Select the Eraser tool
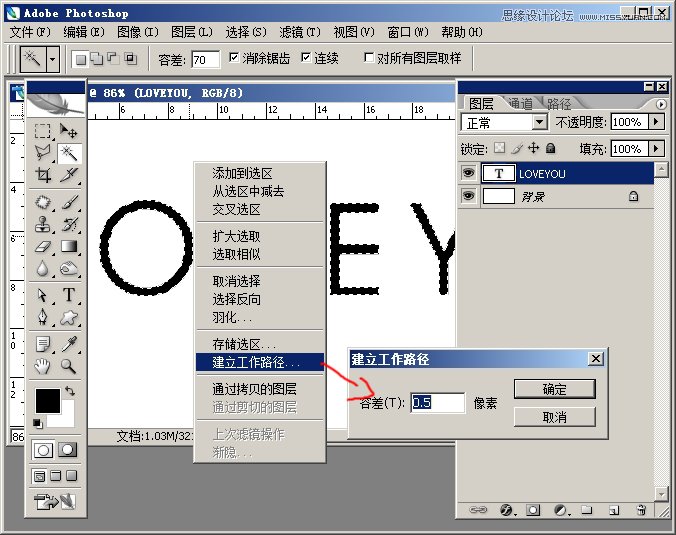676x535 pixels. coord(43,246)
